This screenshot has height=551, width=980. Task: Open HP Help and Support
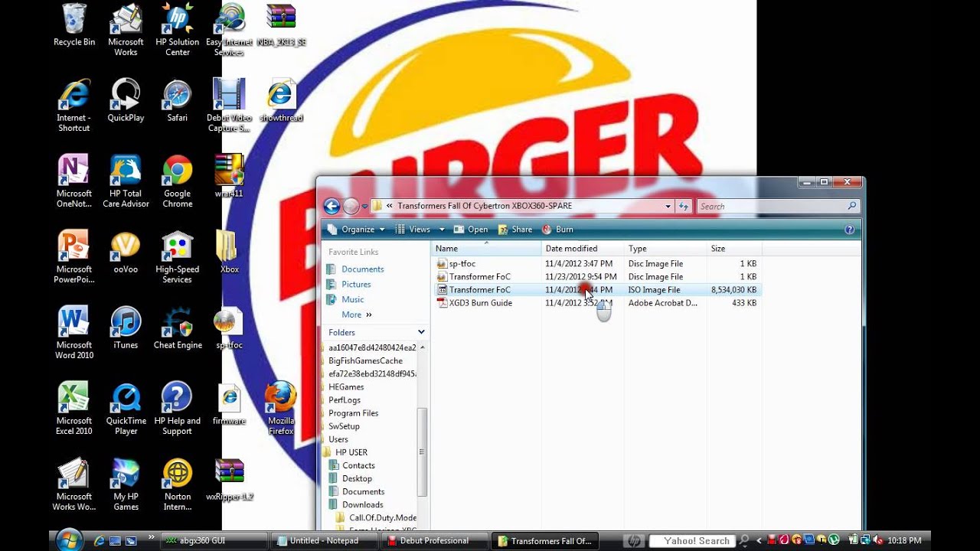pyautogui.click(x=177, y=409)
